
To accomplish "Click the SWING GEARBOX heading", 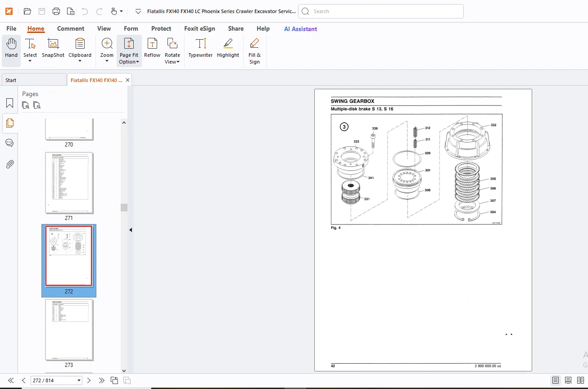I will point(353,101).
